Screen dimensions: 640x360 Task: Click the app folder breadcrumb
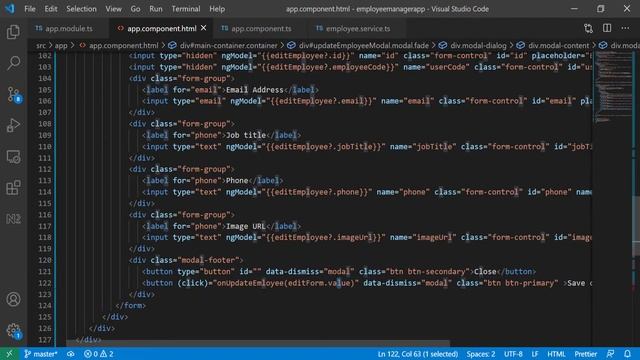(x=61, y=45)
